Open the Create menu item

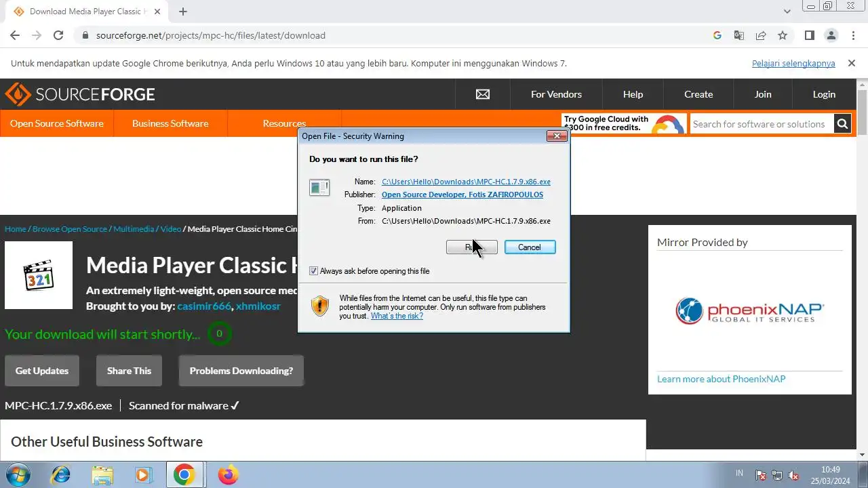[698, 94]
